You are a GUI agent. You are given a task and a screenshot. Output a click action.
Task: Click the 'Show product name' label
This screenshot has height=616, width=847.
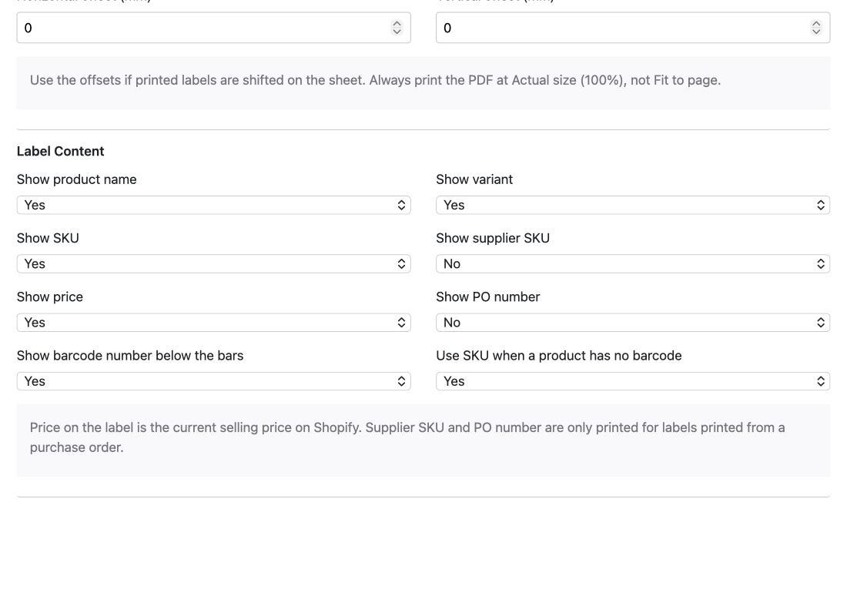(x=77, y=179)
